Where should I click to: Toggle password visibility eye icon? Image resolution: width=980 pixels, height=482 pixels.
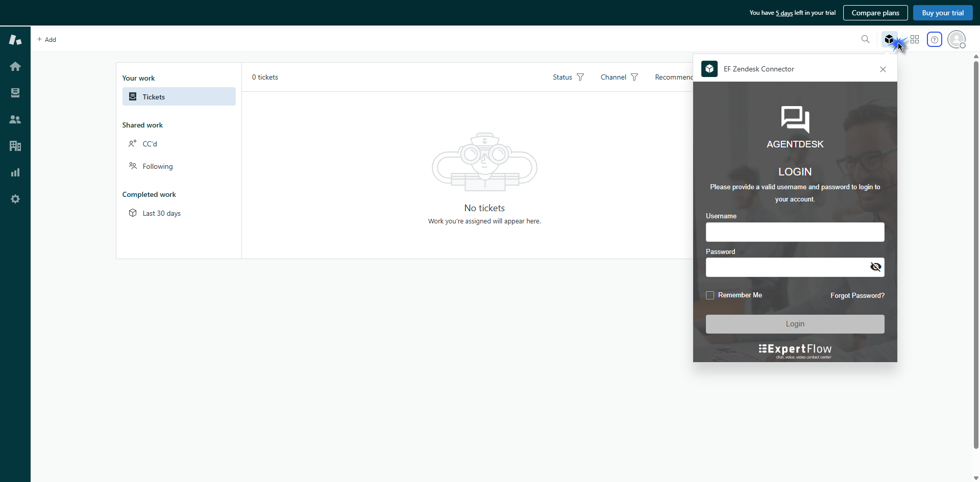click(875, 267)
